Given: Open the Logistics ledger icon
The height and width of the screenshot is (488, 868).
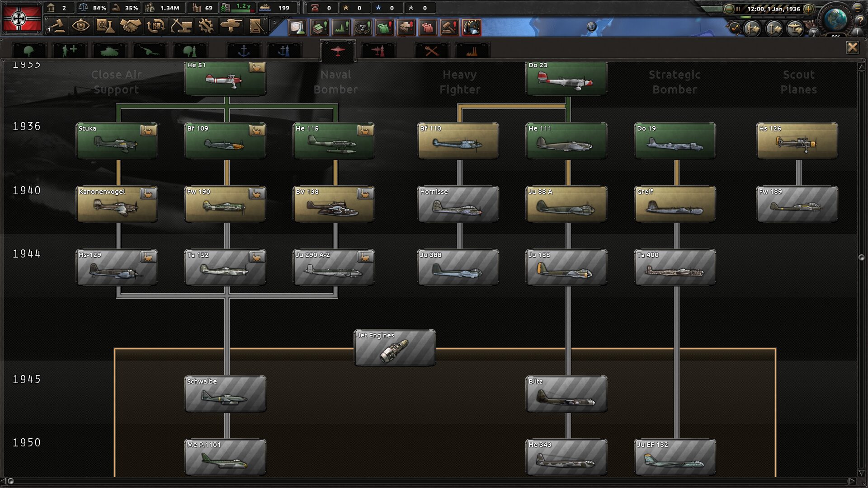Looking at the screenshot, I should [x=256, y=26].
